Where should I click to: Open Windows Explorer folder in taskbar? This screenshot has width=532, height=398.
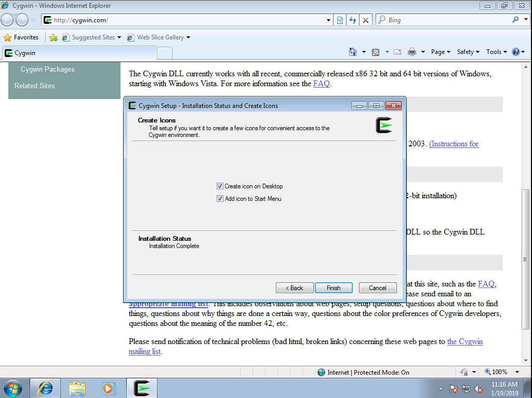[x=78, y=388]
